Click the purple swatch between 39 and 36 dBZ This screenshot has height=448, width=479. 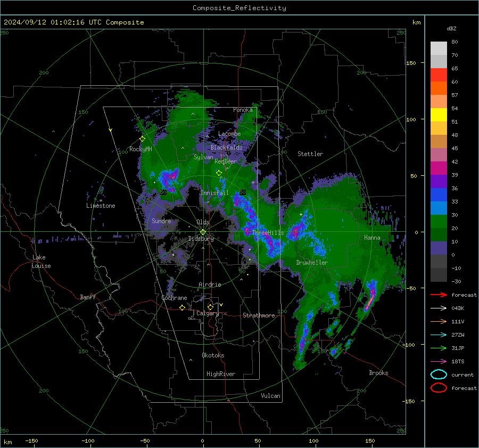click(x=439, y=182)
